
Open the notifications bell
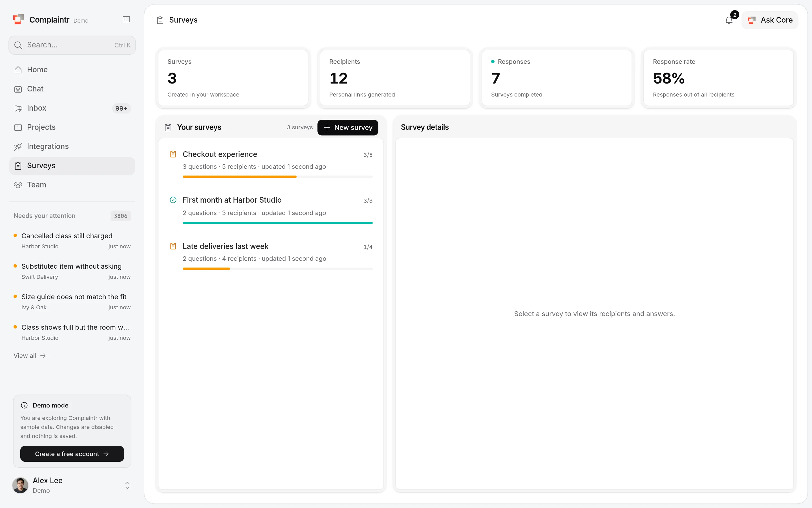pyautogui.click(x=729, y=20)
